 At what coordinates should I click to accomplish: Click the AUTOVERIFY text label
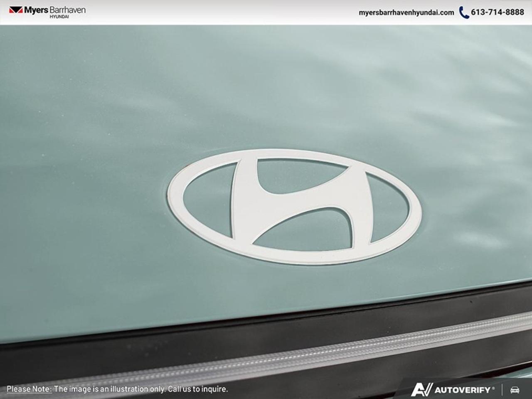tap(462, 390)
